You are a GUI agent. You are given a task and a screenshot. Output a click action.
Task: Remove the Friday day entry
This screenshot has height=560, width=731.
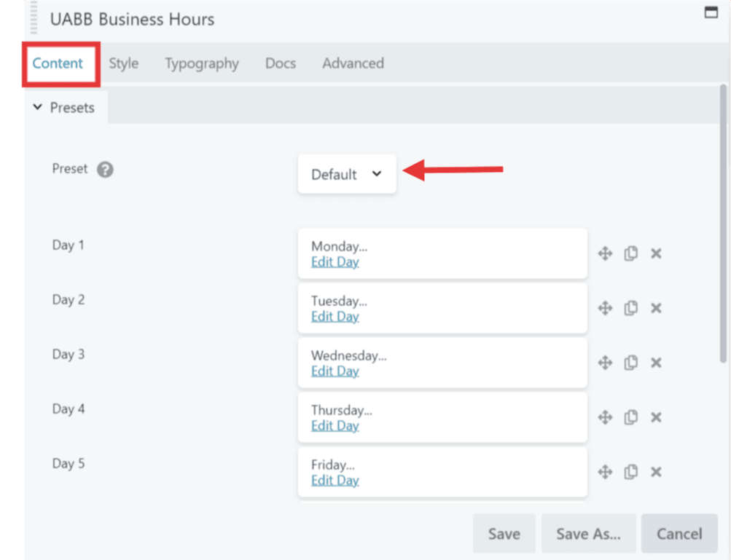click(656, 472)
